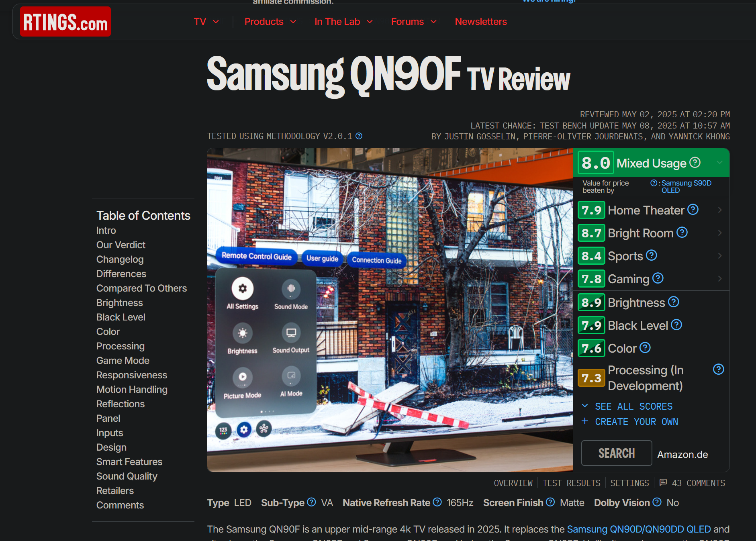Open the Samsung S90D OLED link

pos(687,187)
